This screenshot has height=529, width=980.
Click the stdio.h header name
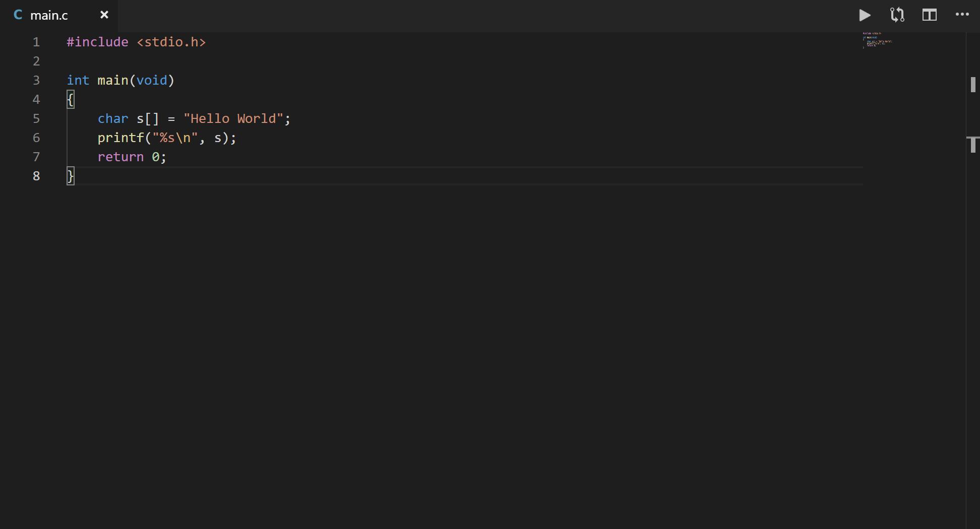click(x=171, y=42)
